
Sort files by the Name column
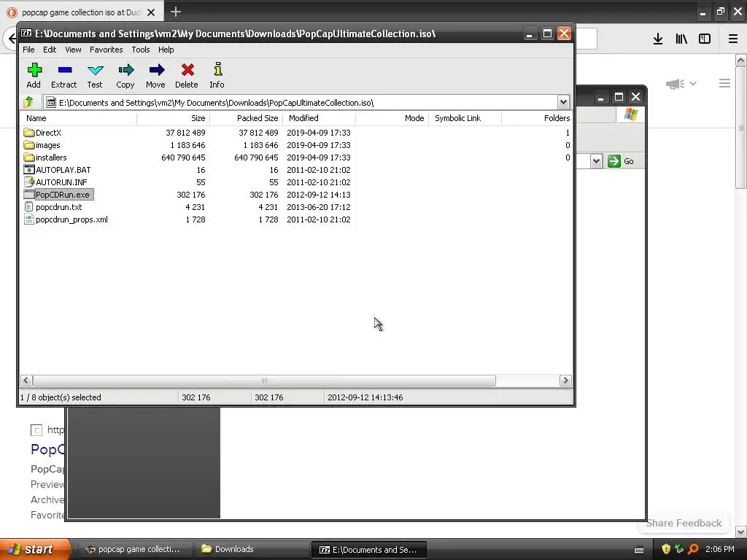coord(79,118)
